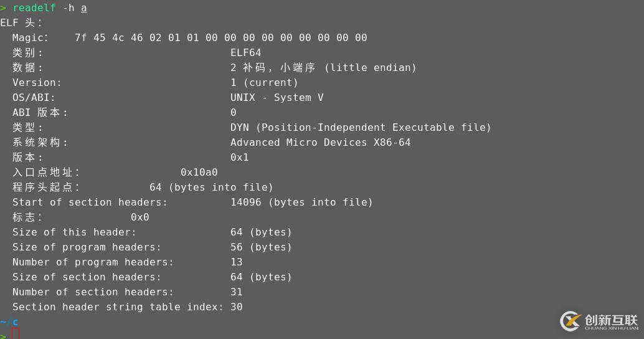Click the terminal cursor block

pyautogui.click(x=16, y=333)
